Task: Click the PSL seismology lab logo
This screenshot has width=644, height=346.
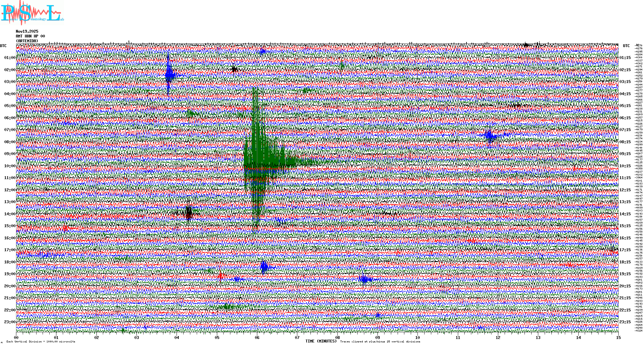Action: pos(32,13)
